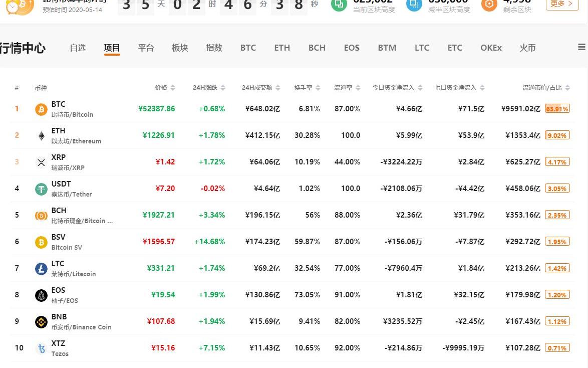Sort by the 流通市值/占比 column arrows
This screenshot has width=588, height=368.
click(567, 88)
